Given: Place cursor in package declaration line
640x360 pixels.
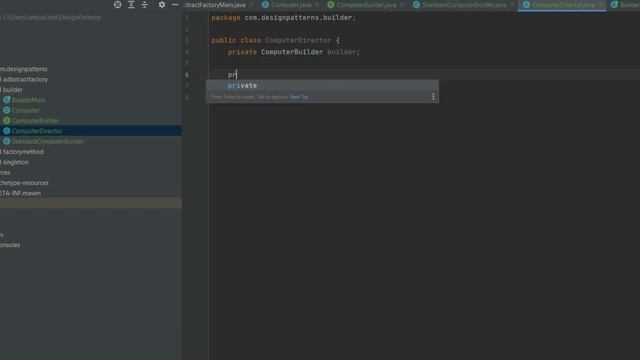Looking at the screenshot, I should click(x=283, y=18).
